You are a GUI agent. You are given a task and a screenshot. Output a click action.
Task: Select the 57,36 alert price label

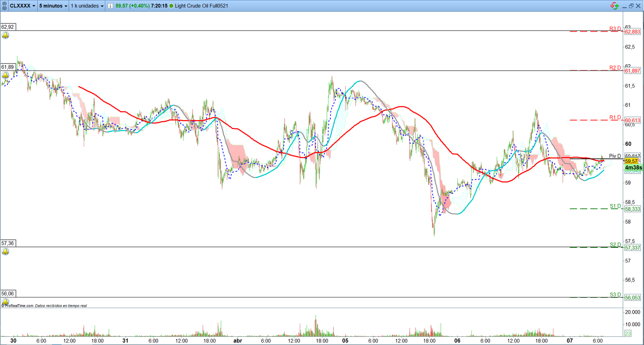click(x=8, y=243)
